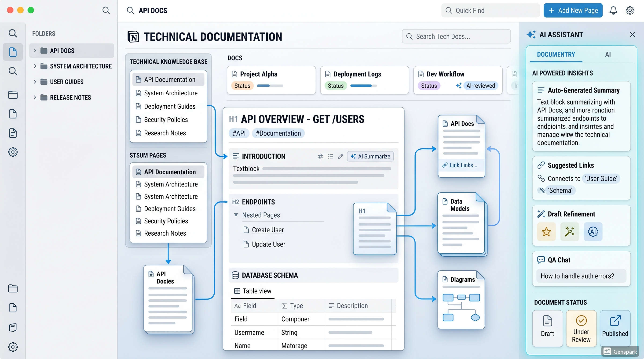Click the document icon on the Dev Workflow card
Viewport: 644px width, 359px height.
(x=421, y=74)
